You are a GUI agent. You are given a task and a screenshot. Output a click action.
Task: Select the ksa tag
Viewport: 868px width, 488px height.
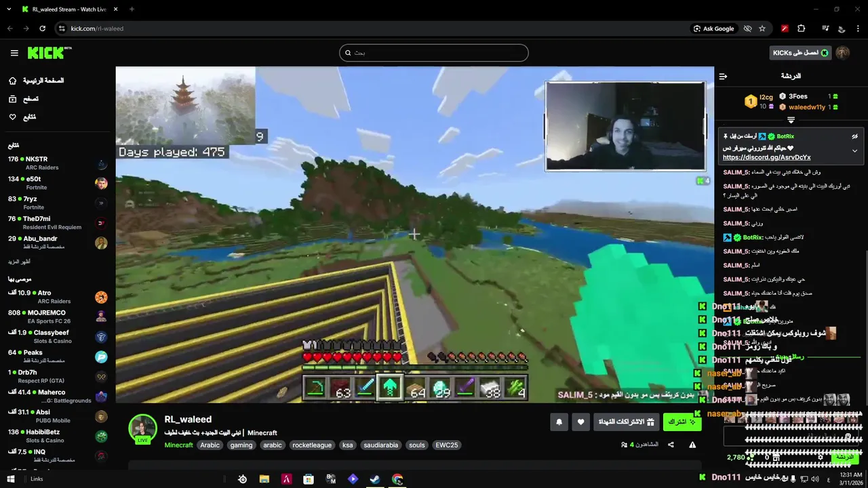(348, 445)
